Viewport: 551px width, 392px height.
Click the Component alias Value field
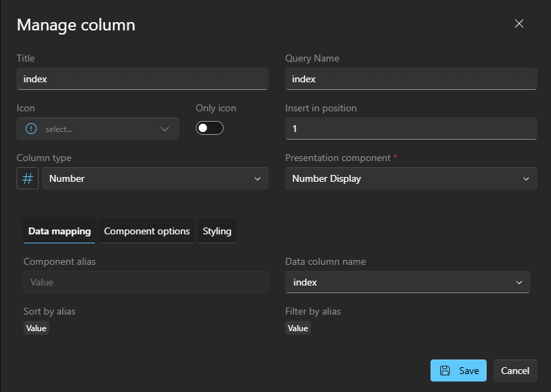[x=146, y=282]
